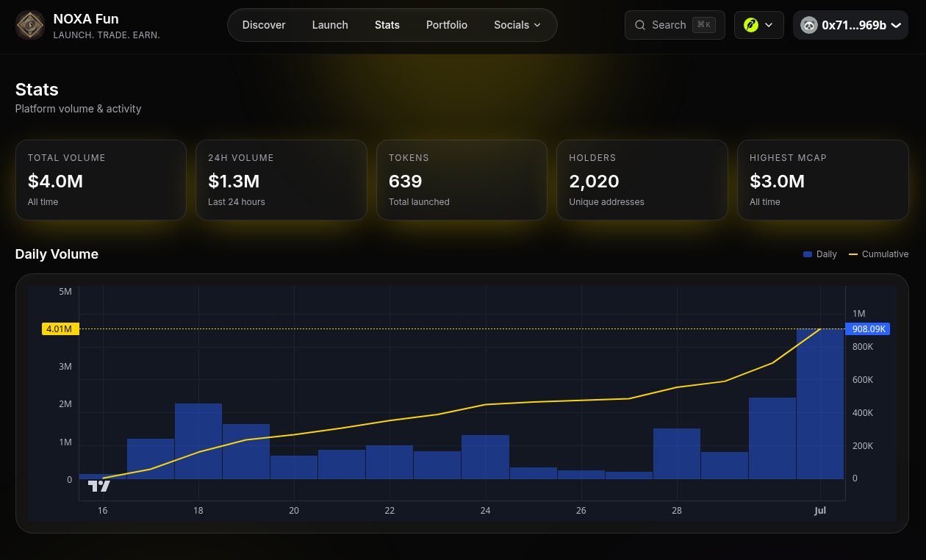This screenshot has width=926, height=560.
Task: Click the yellow 4.01M price label
Action: tap(60, 329)
